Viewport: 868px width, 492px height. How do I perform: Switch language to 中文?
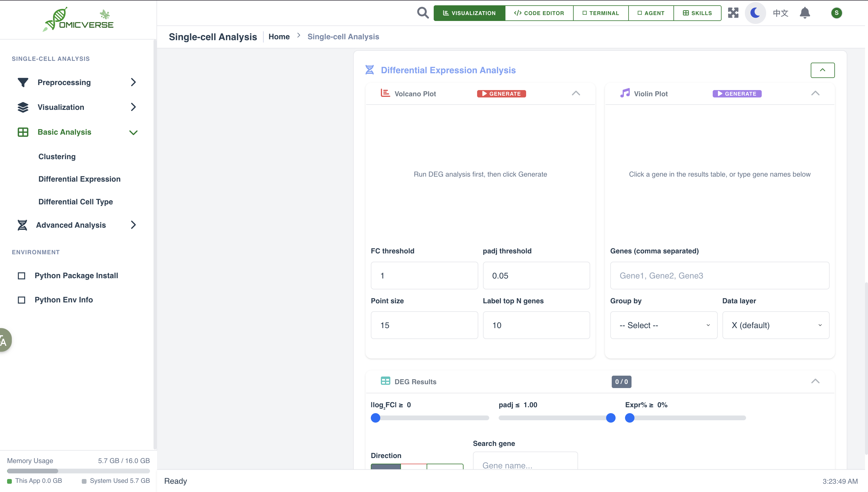pyautogui.click(x=781, y=13)
